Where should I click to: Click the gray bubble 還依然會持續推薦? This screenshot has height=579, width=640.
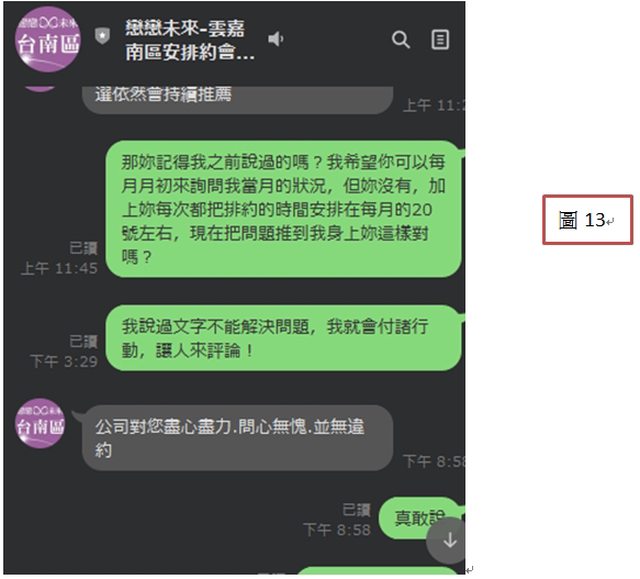(x=238, y=100)
